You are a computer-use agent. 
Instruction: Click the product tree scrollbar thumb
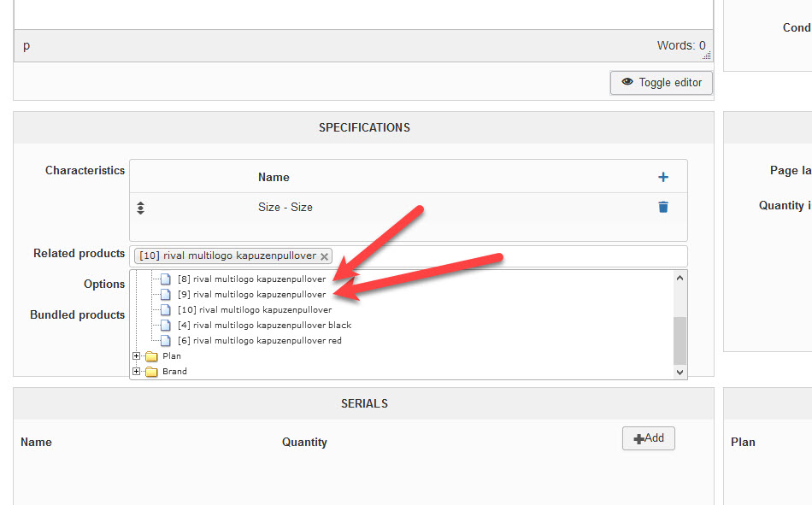click(680, 339)
